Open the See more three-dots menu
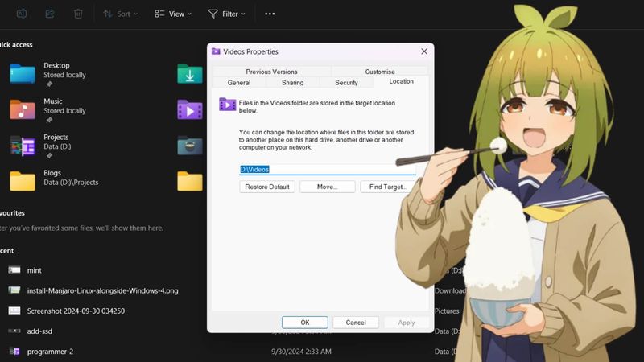The height and width of the screenshot is (362, 644). tap(270, 14)
